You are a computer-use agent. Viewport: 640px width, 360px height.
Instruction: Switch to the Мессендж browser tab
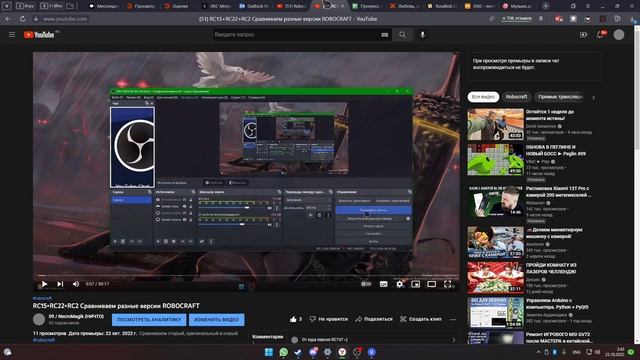tap(104, 6)
